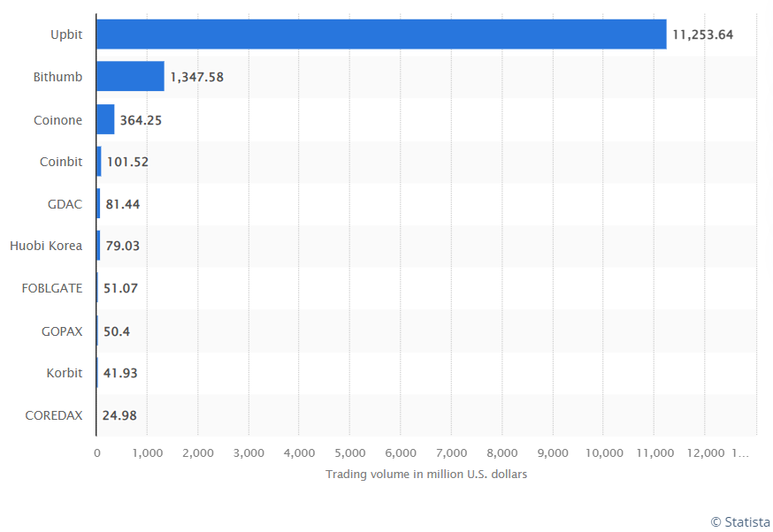This screenshot has height=532, width=773.
Task: Click the Upbit bar in the chart
Action: [x=381, y=34]
